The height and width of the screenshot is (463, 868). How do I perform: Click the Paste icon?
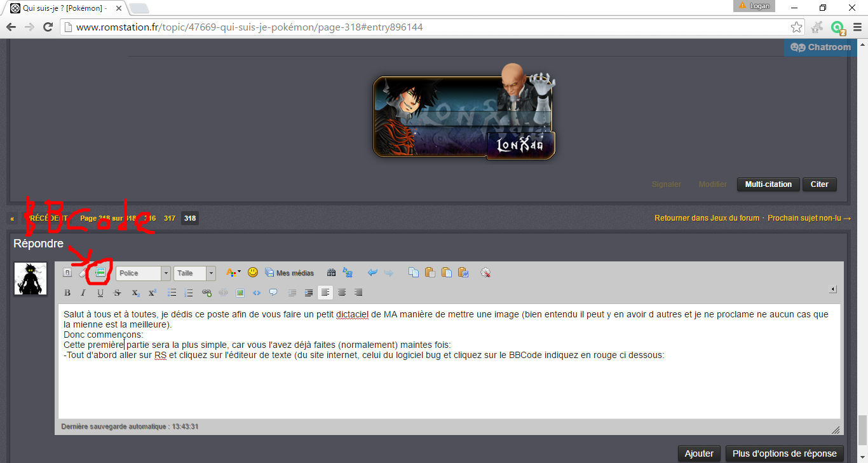(x=430, y=273)
